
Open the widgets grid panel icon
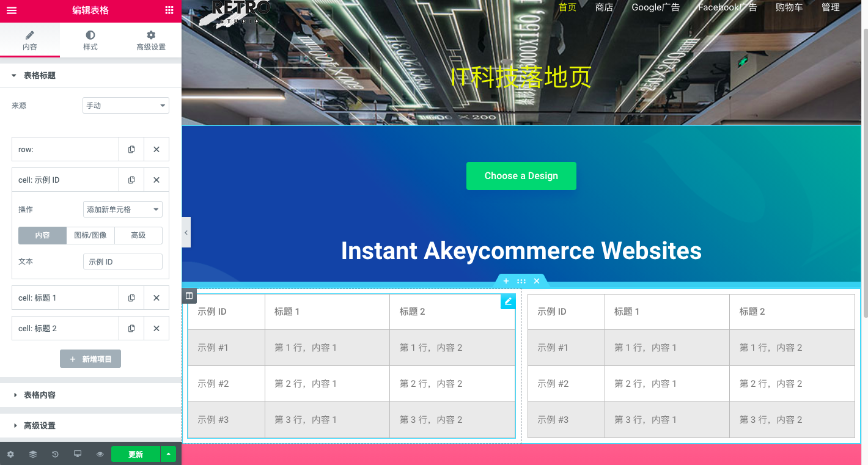[x=169, y=10]
